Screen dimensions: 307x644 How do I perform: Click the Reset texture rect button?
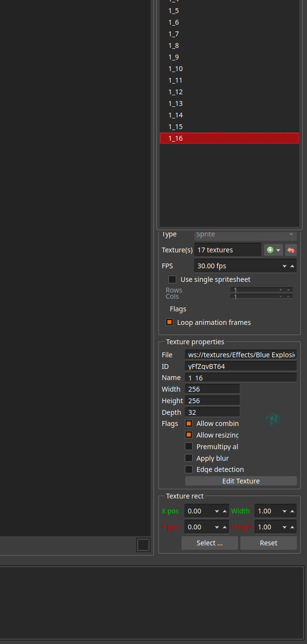(x=268, y=543)
